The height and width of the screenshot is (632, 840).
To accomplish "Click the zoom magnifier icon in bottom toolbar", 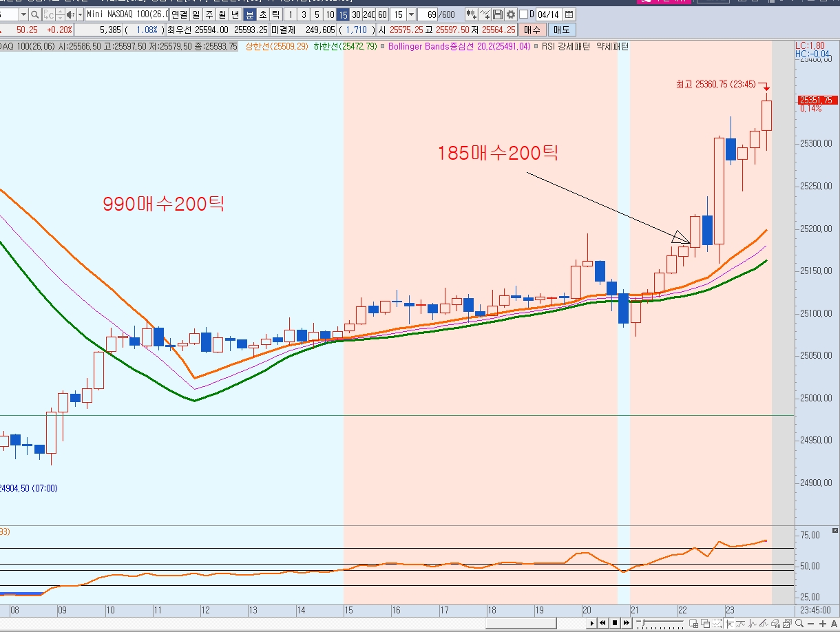I will click(799, 623).
